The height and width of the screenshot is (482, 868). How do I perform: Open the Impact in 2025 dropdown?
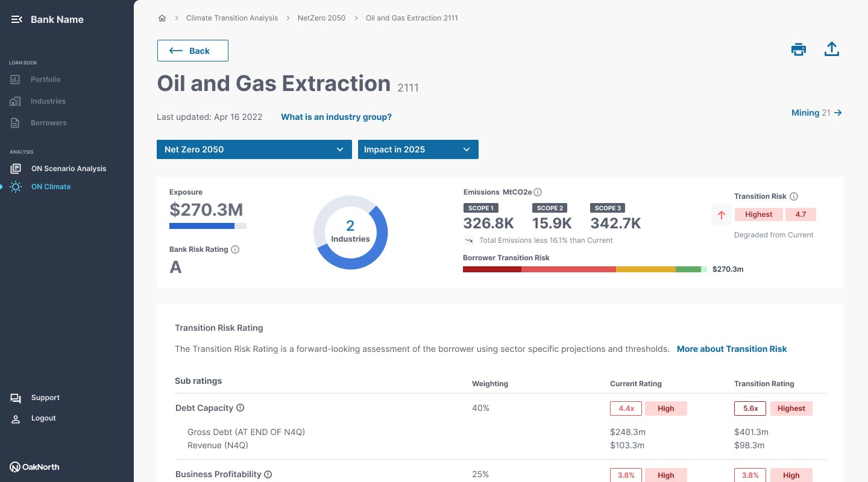[x=418, y=149]
